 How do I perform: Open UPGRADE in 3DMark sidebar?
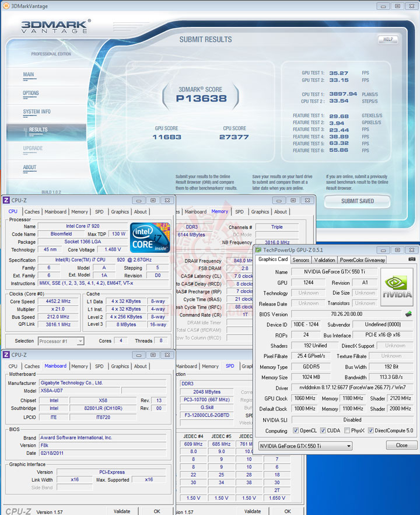(33, 148)
